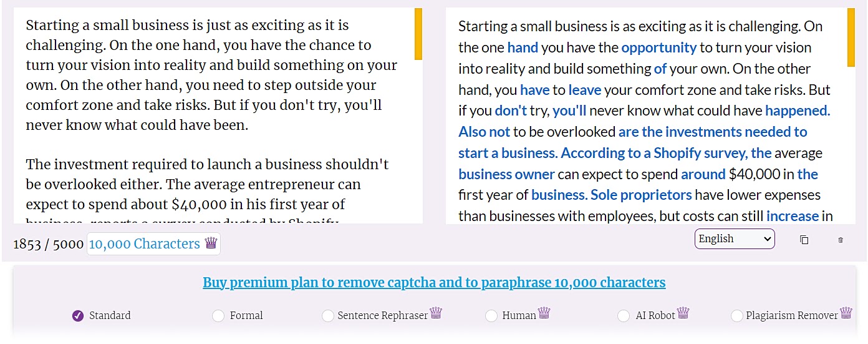Select the Standard paraphrasing mode
The height and width of the screenshot is (344, 868).
click(78, 316)
